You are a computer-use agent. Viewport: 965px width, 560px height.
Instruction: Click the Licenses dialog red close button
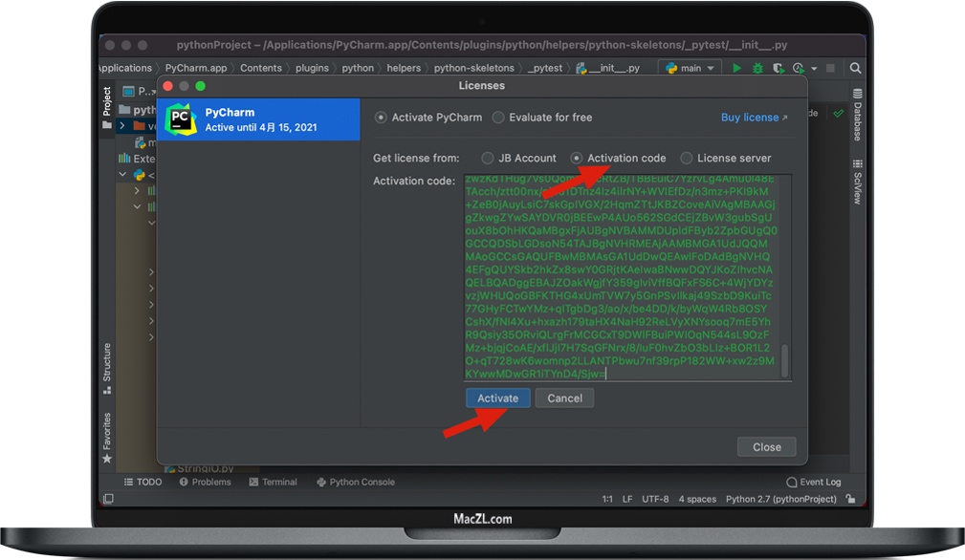(x=168, y=86)
